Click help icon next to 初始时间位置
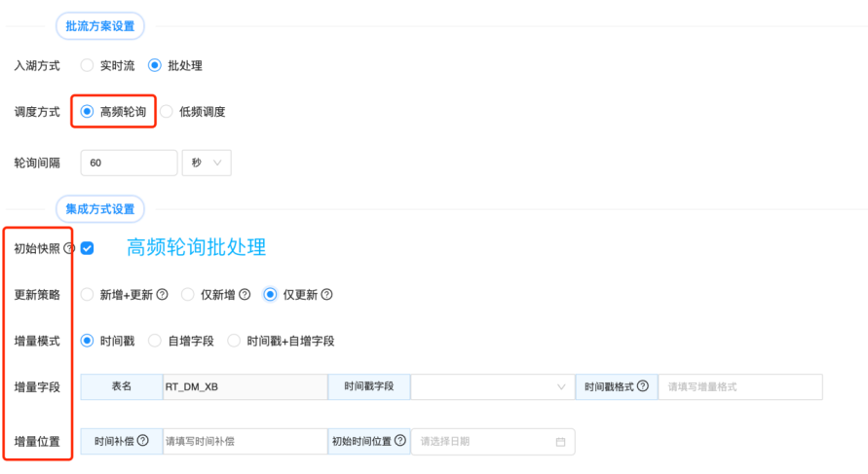The image size is (868, 474). (398, 441)
